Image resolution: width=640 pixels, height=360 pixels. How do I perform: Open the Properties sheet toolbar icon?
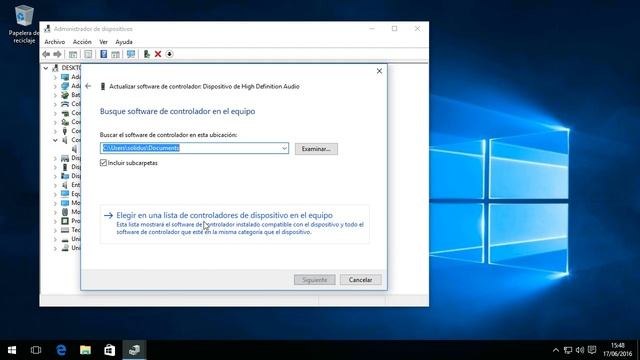tap(88, 54)
